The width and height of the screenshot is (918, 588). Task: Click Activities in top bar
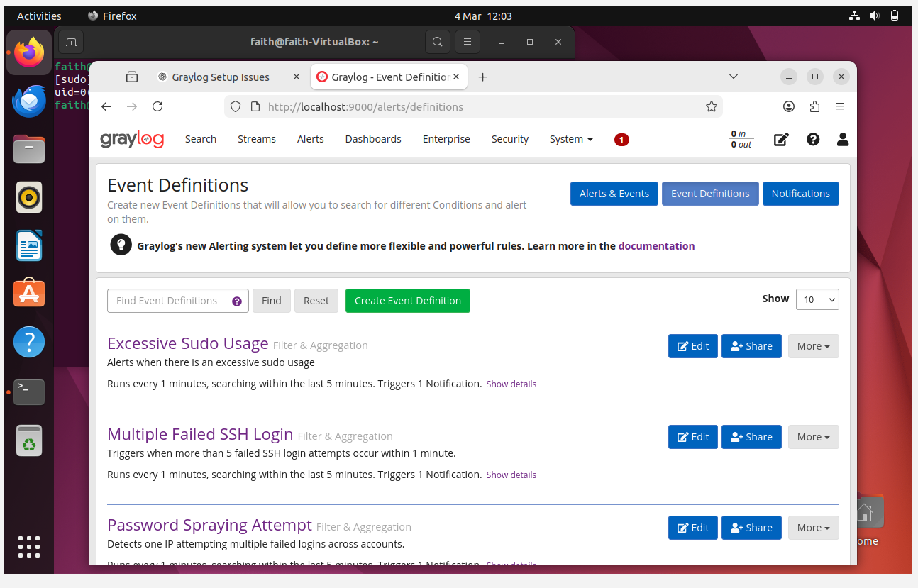[x=39, y=16]
